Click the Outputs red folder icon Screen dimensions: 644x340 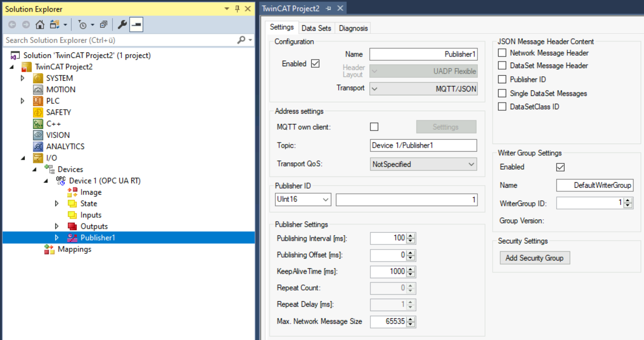(72, 226)
